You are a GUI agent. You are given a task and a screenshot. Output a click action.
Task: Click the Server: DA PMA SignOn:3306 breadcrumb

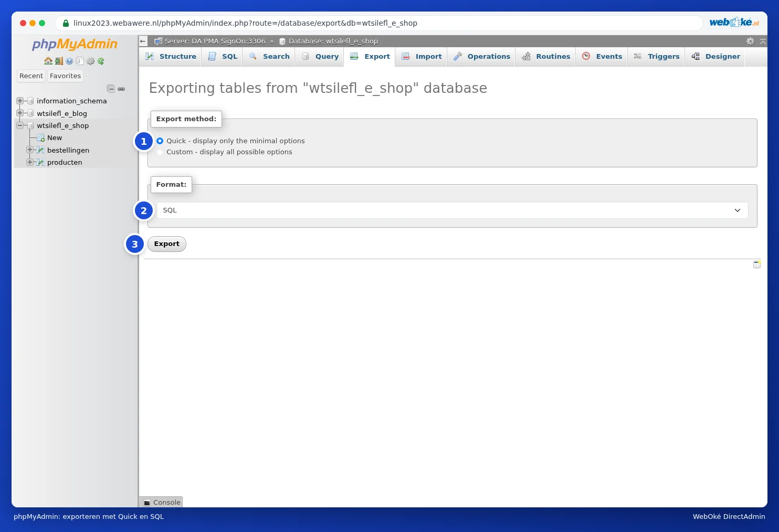click(210, 41)
